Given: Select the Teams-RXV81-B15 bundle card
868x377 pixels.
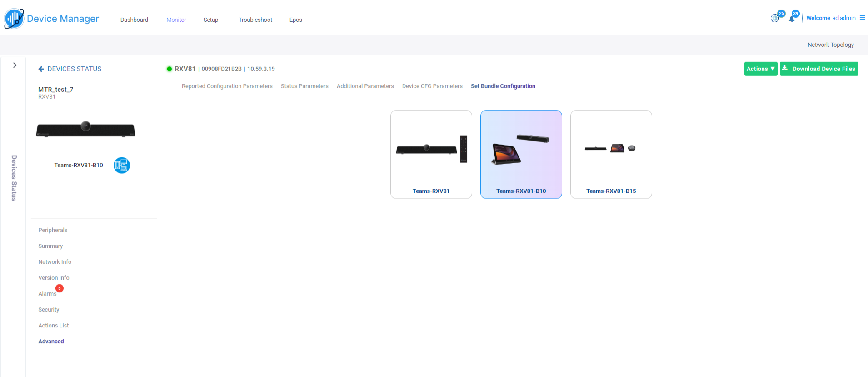Looking at the screenshot, I should 611,154.
